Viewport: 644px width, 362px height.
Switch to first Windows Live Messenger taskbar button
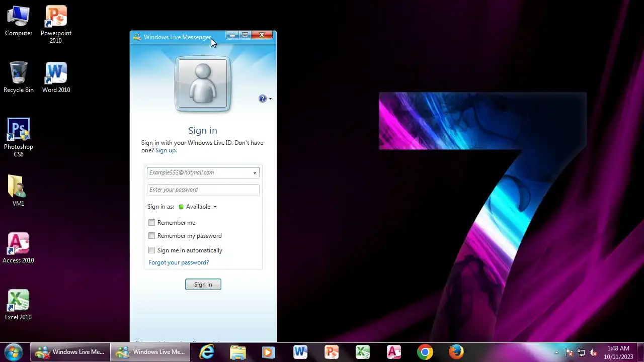[70, 352]
